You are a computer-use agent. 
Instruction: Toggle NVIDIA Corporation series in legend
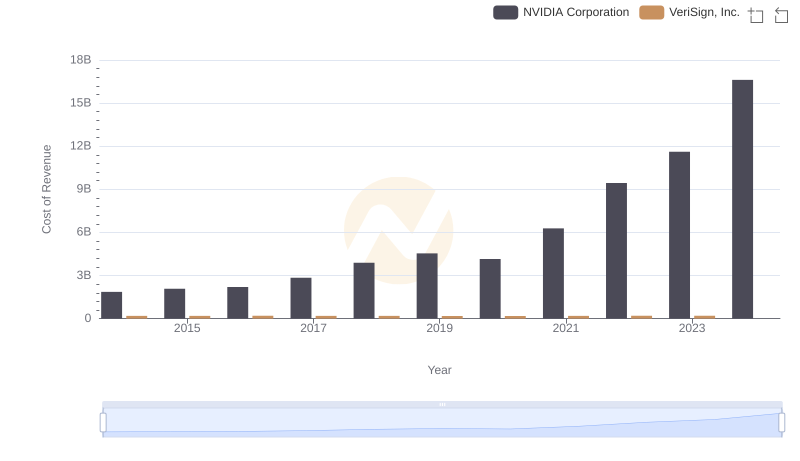561,12
